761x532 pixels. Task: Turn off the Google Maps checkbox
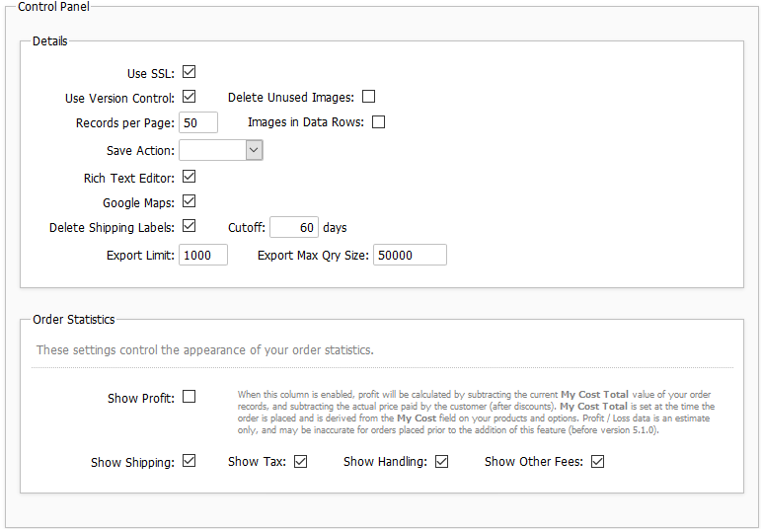click(189, 201)
